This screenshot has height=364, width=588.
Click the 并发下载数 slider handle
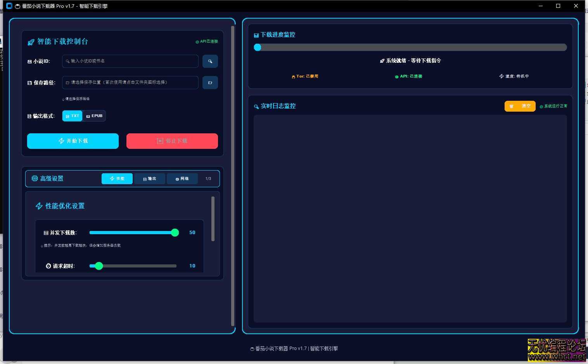175,233
